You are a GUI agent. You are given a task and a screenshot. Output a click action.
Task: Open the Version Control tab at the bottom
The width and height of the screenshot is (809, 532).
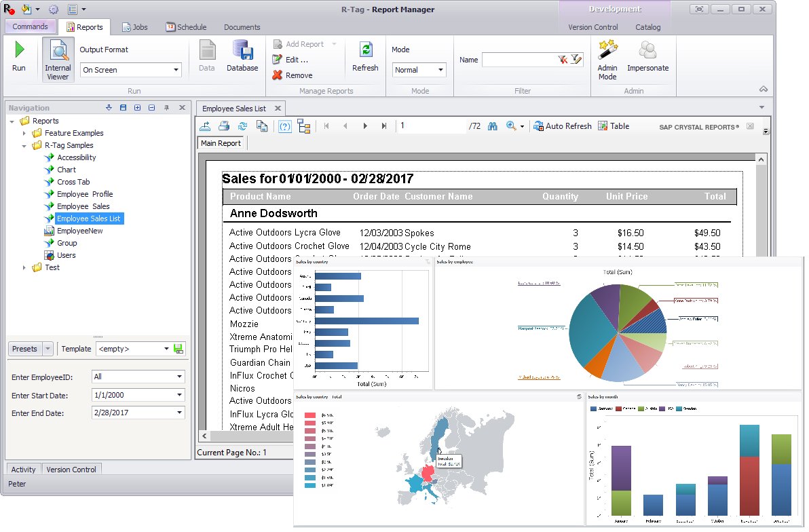coord(71,469)
